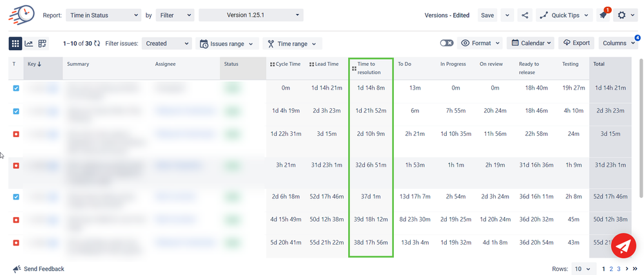Image resolution: width=644 pixels, height=275 pixels.
Task: Click the bug icon in 3d 15m row
Action: 16,134
